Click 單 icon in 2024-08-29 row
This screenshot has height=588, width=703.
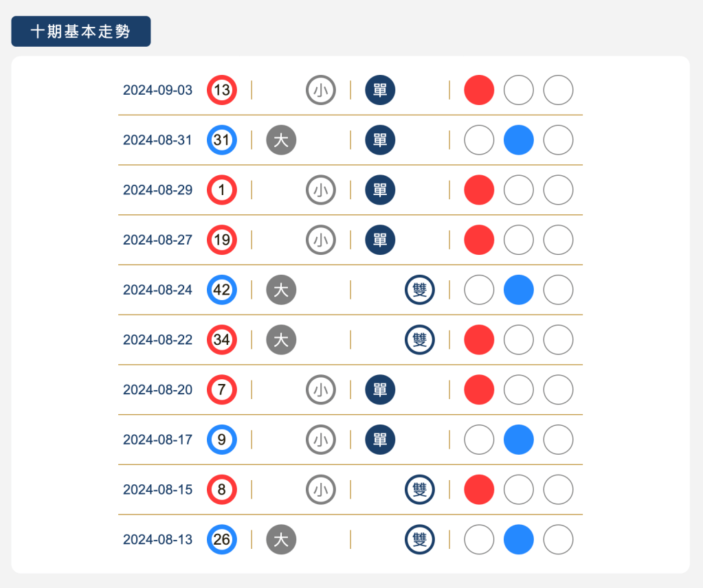point(380,190)
